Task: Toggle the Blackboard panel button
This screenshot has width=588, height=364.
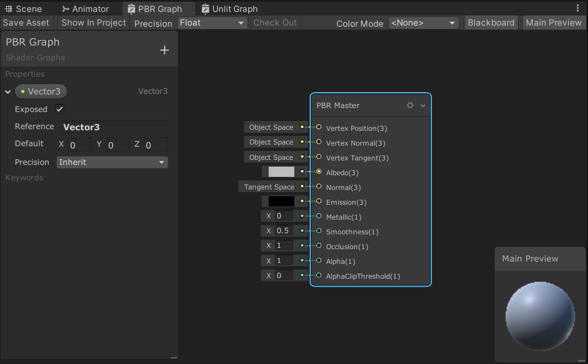Action: tap(491, 23)
